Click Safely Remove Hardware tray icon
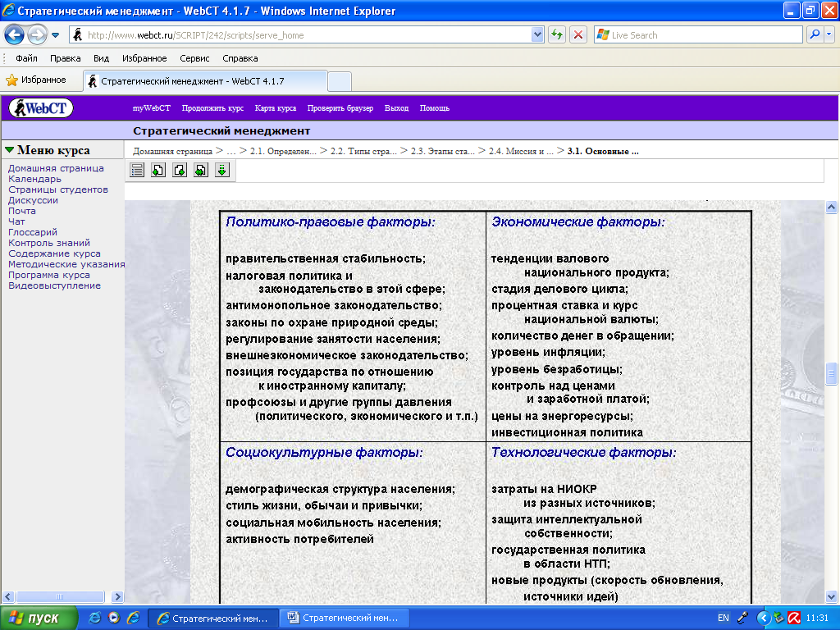This screenshot has width=840, height=630. pyautogui.click(x=779, y=618)
